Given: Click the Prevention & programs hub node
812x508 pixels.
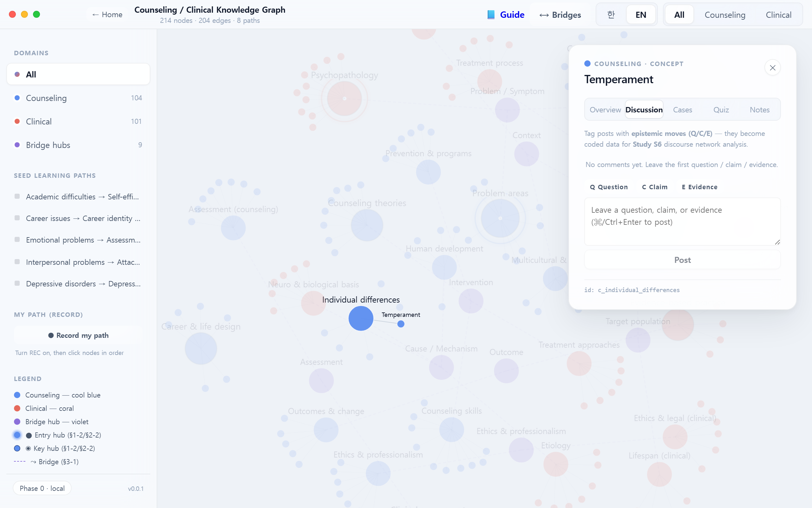Looking at the screenshot, I should click(428, 172).
